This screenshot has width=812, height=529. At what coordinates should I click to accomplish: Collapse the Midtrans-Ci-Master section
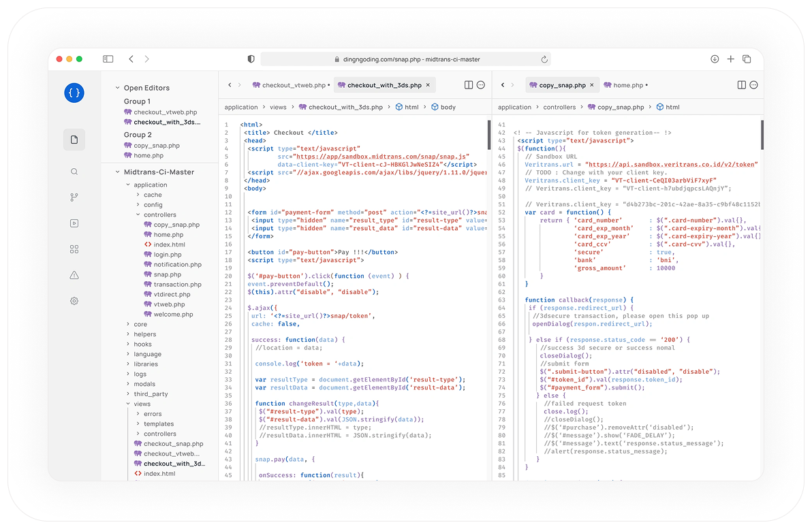(x=118, y=172)
